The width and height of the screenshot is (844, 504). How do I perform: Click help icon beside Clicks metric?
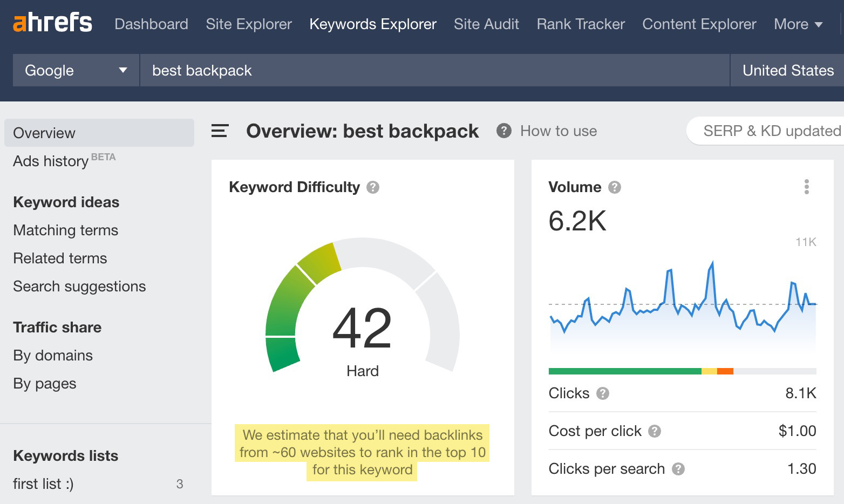pos(603,393)
